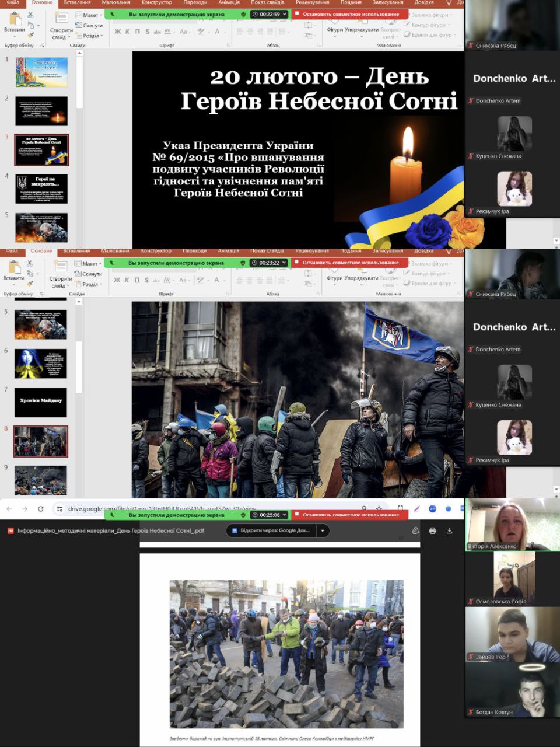Image resolution: width=560 pixels, height=747 pixels.
Task: Bookmark the page with the star icon
Action: point(379,509)
